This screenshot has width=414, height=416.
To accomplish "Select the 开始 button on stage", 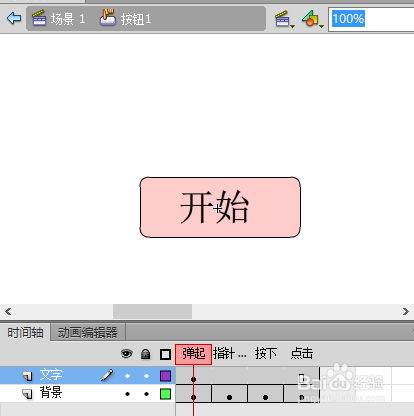I will [x=220, y=207].
